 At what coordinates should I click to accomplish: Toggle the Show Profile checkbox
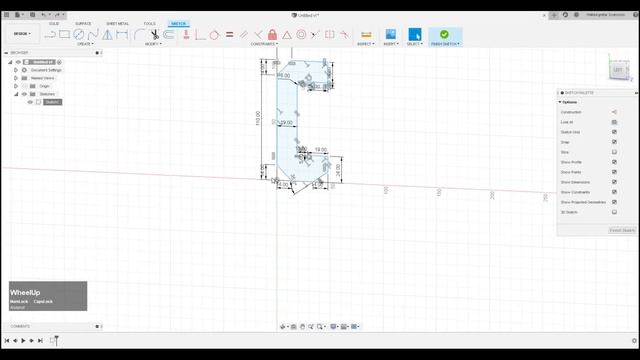point(614,162)
